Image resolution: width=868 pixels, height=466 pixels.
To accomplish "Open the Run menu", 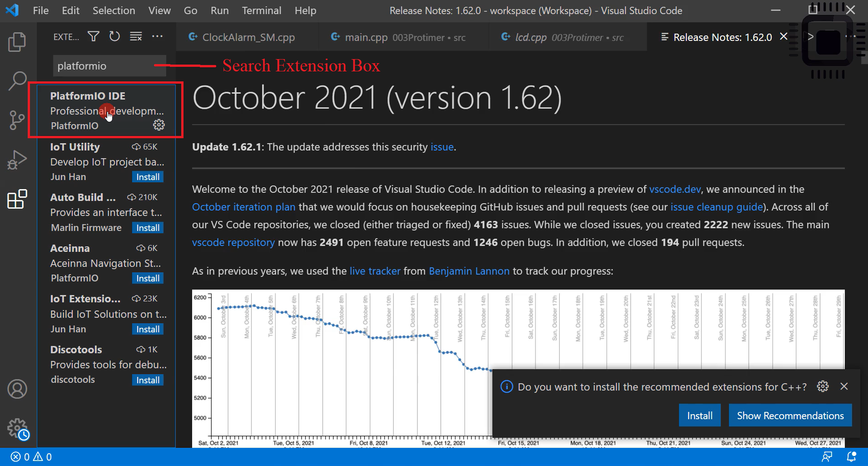I will coord(219,10).
